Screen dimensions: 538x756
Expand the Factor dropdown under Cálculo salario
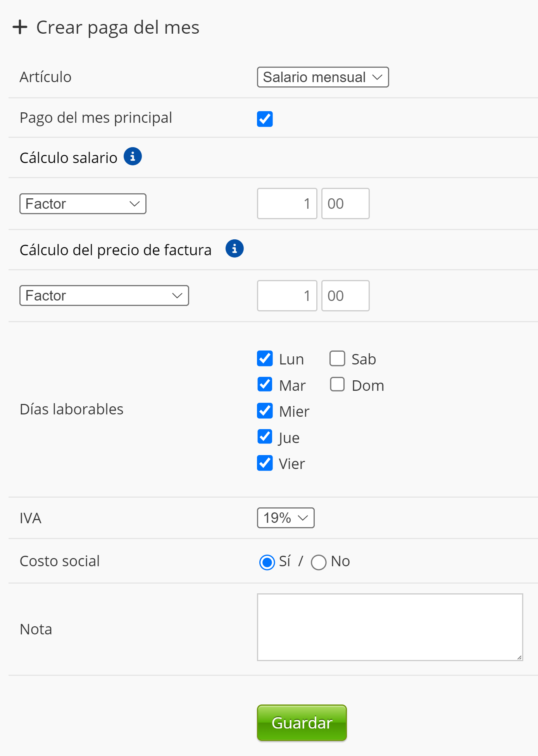coord(83,204)
